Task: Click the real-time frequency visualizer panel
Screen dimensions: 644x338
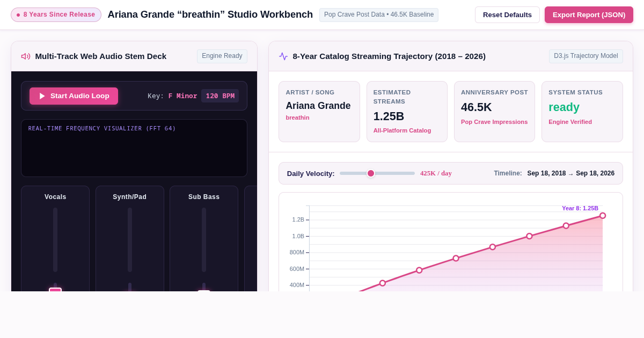Action: point(134,148)
